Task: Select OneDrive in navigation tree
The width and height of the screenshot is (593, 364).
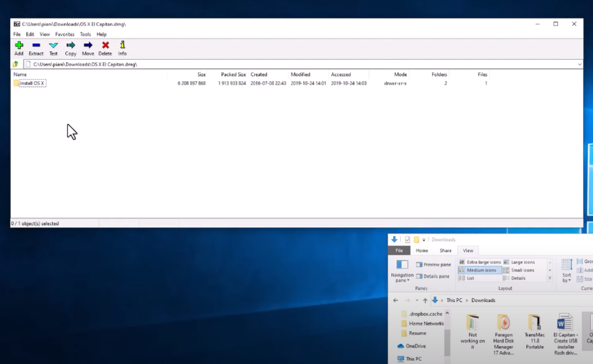Action: pos(412,346)
